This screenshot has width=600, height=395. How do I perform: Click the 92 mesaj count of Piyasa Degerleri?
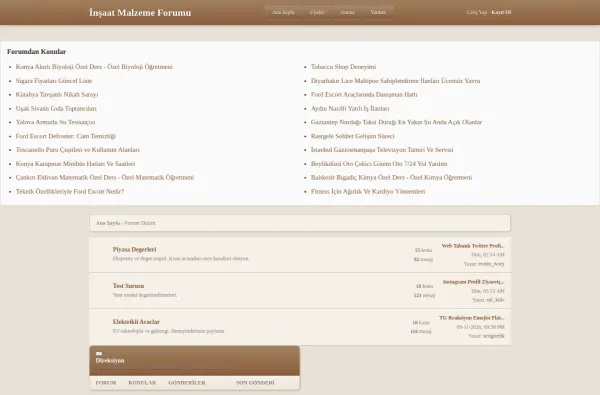[x=423, y=259]
